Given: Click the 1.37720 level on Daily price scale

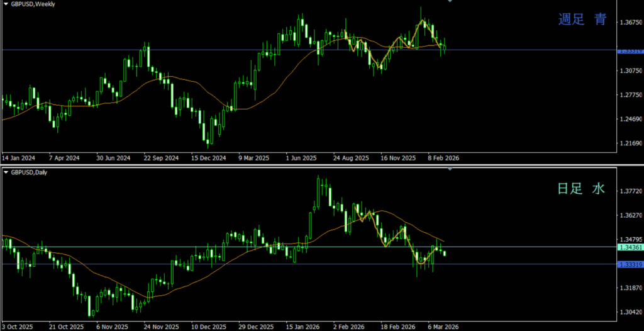Looking at the screenshot, I should coord(630,191).
